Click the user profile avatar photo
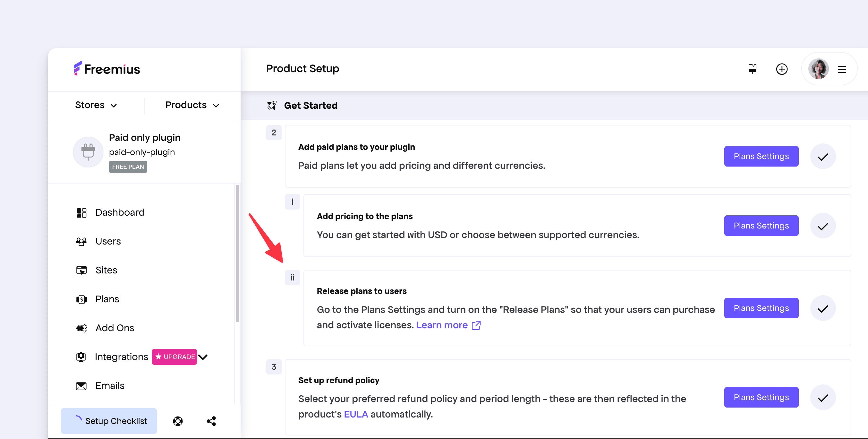Viewport: 868px width, 439px height. click(x=818, y=69)
